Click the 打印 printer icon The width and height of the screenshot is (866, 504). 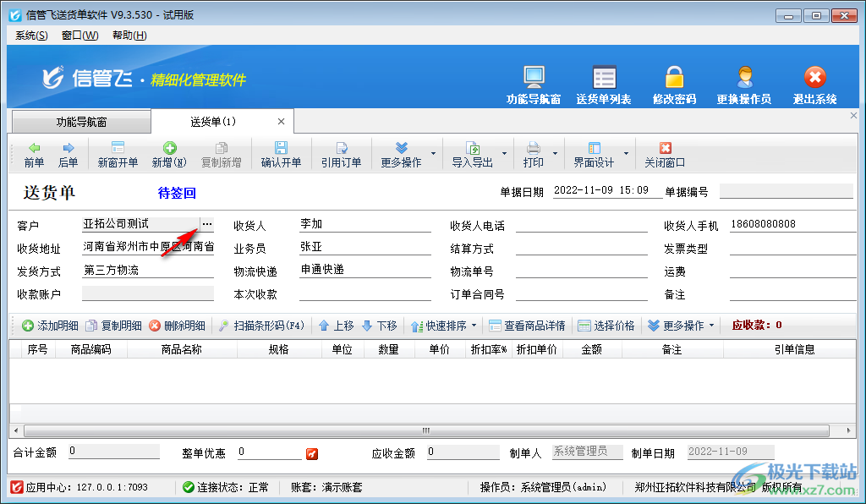click(533, 155)
